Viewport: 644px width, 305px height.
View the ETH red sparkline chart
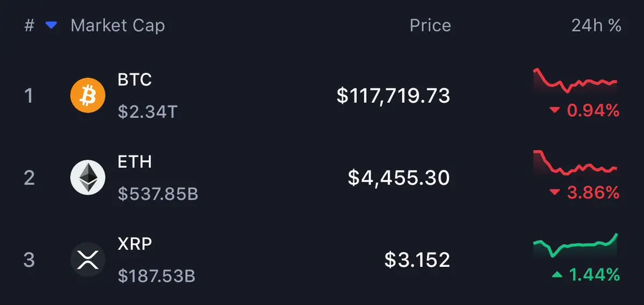click(x=575, y=163)
